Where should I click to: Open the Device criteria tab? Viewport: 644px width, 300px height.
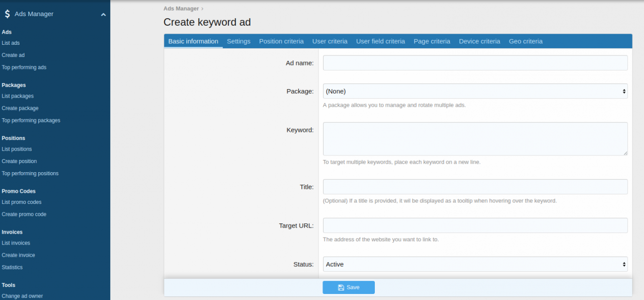pos(479,41)
